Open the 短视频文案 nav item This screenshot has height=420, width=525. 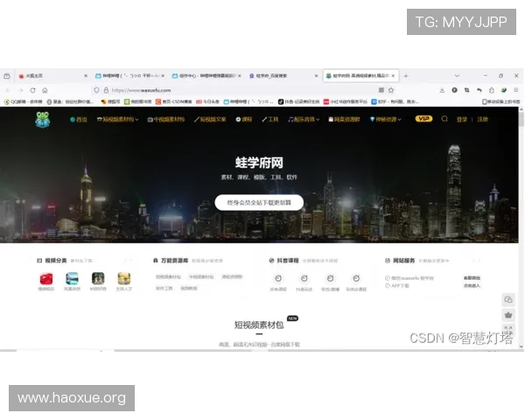210,119
